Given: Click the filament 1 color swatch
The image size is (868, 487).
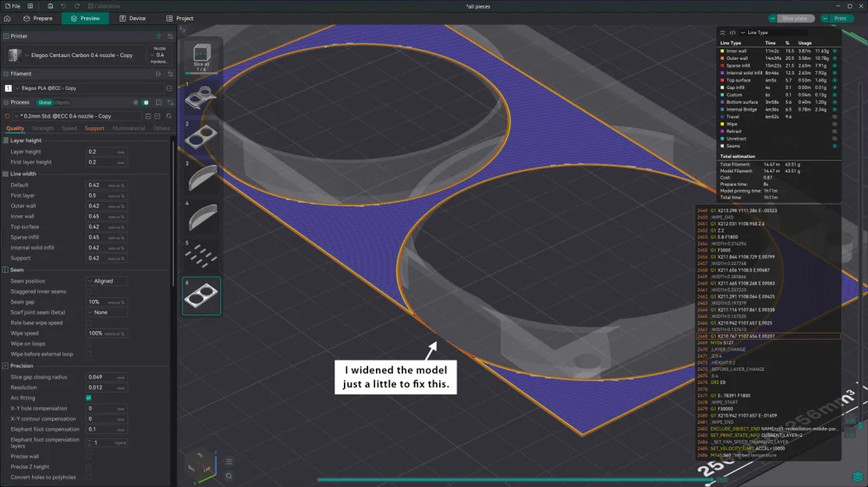Looking at the screenshot, I should point(9,88).
